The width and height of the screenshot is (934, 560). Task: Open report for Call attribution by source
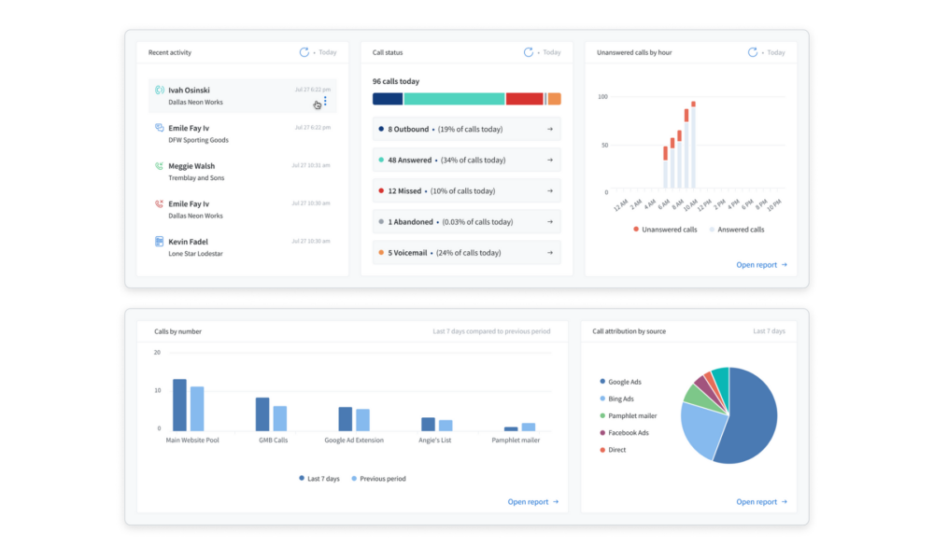[762, 502]
